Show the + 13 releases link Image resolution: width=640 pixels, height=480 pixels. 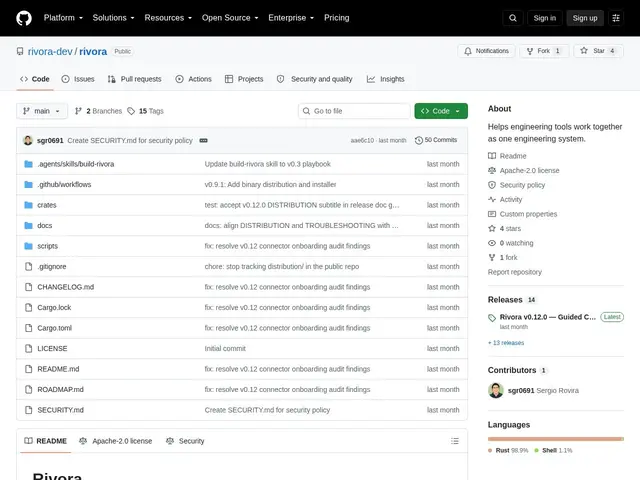[506, 343]
